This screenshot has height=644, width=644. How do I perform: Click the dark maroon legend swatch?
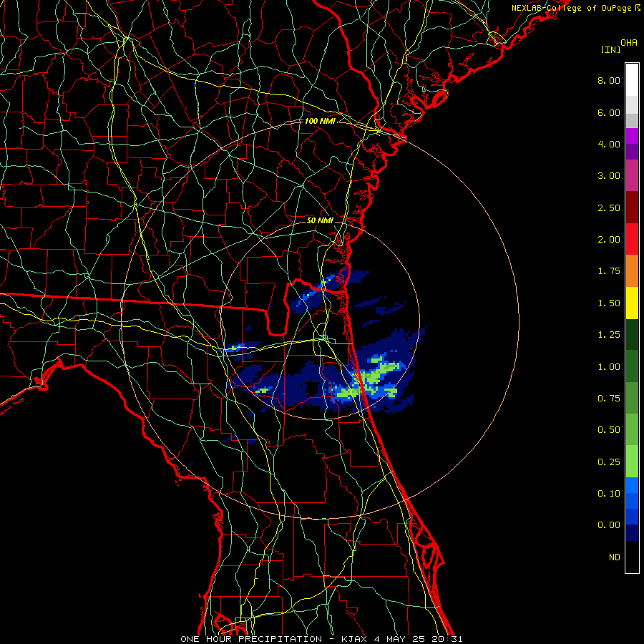(632, 208)
